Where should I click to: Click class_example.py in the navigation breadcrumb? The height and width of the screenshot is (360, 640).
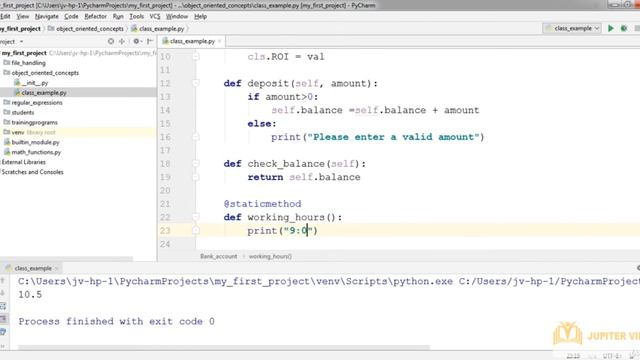click(158, 29)
